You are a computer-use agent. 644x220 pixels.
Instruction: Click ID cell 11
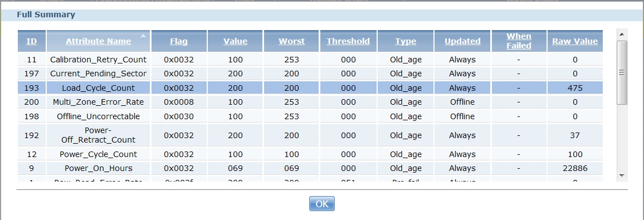pyautogui.click(x=32, y=60)
